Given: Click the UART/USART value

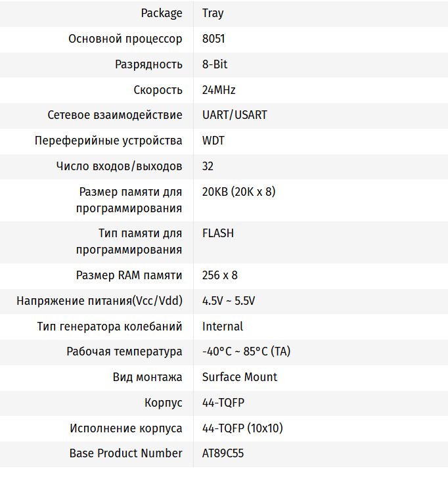Looking at the screenshot, I should click(x=235, y=115).
